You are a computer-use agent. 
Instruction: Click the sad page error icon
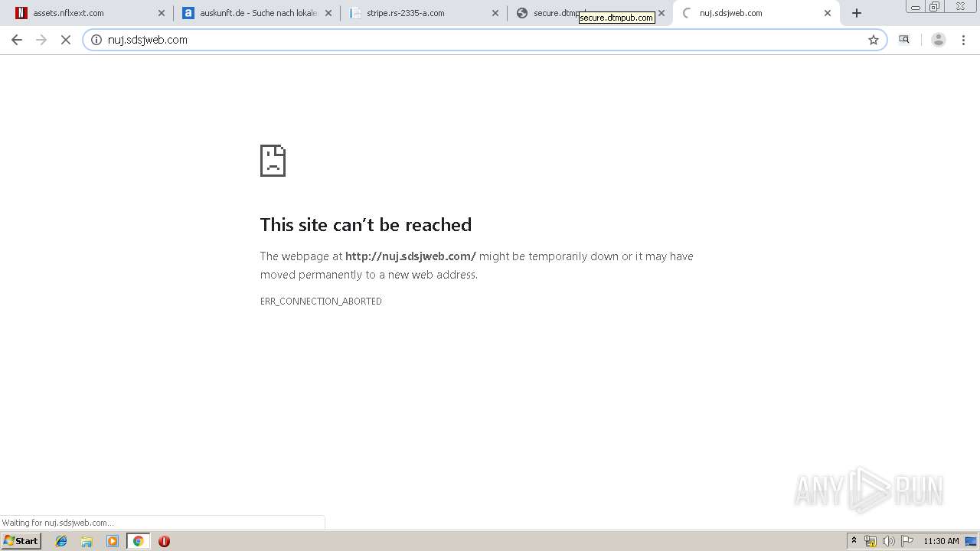pos(273,160)
